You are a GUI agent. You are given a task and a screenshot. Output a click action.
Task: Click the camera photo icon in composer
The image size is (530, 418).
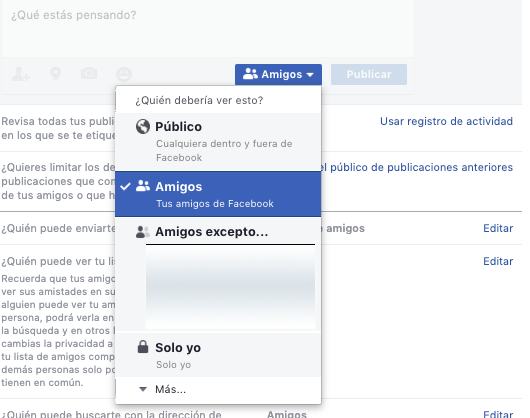coord(89,73)
